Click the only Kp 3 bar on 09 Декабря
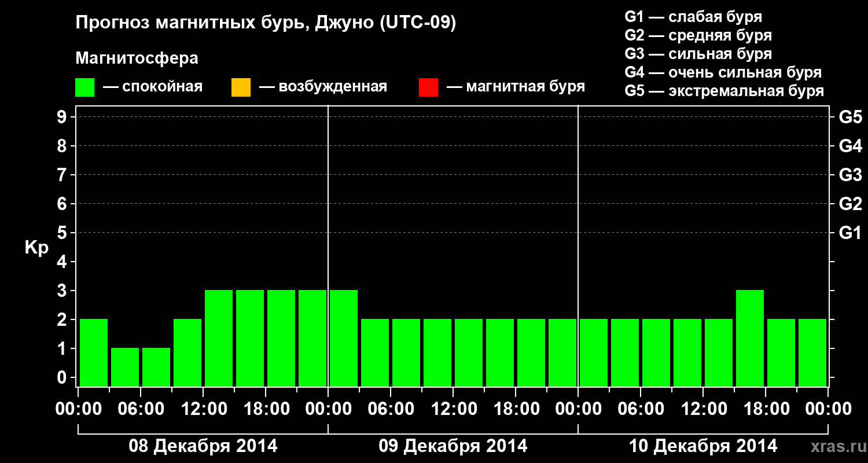Viewport: 868px width, 463px height. click(344, 338)
